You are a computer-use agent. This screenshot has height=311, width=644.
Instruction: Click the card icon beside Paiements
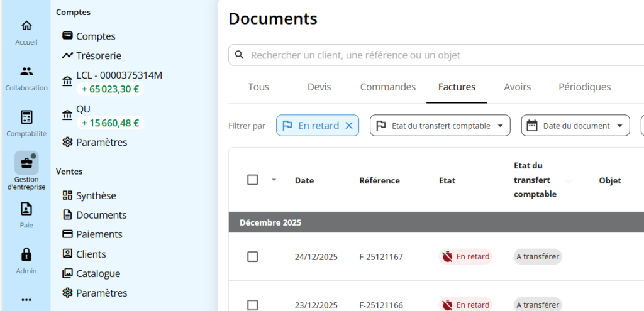coord(67,234)
